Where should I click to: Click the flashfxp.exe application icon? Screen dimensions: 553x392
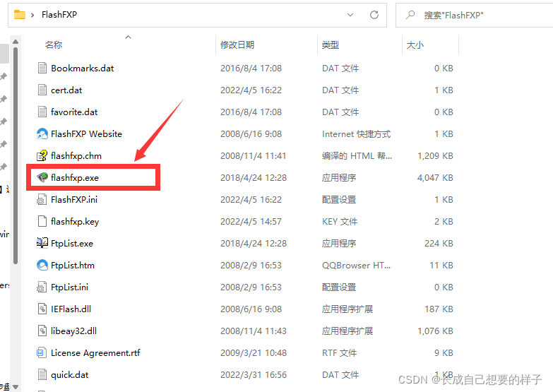(x=42, y=177)
